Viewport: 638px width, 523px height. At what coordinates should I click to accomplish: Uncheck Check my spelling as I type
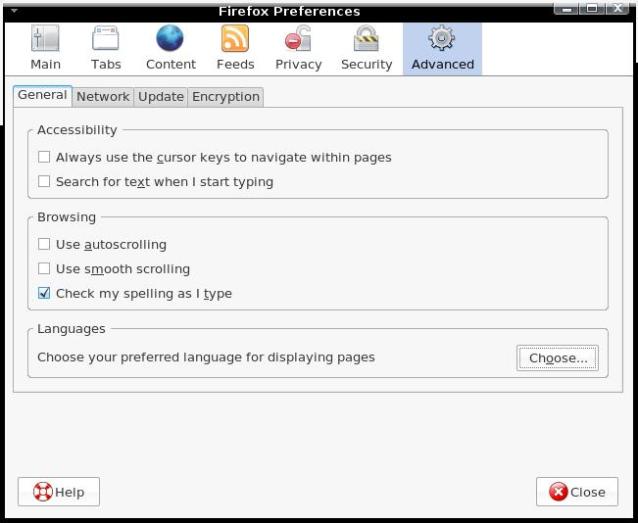(x=44, y=294)
